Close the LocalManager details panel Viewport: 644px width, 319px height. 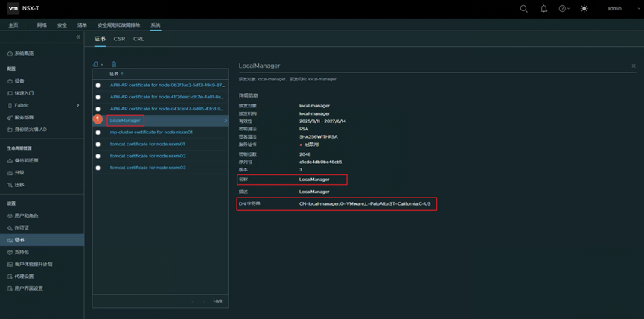coord(634,66)
